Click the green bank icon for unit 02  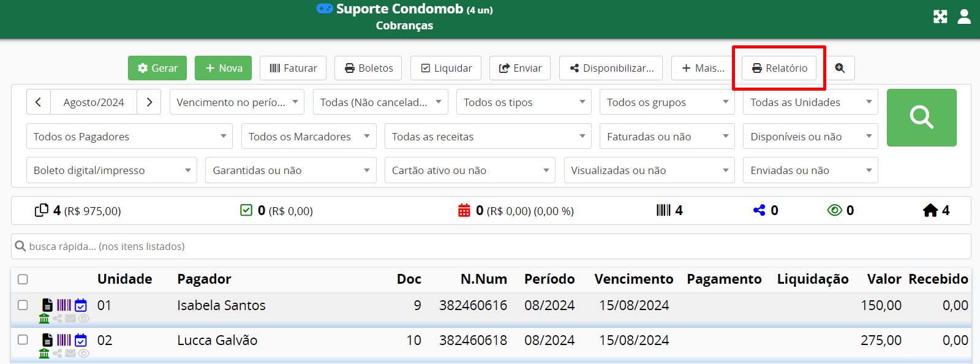coord(44,354)
